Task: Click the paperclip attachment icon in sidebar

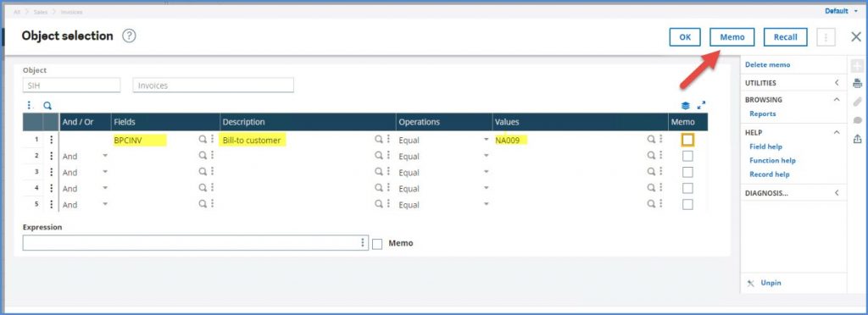Action: click(858, 102)
